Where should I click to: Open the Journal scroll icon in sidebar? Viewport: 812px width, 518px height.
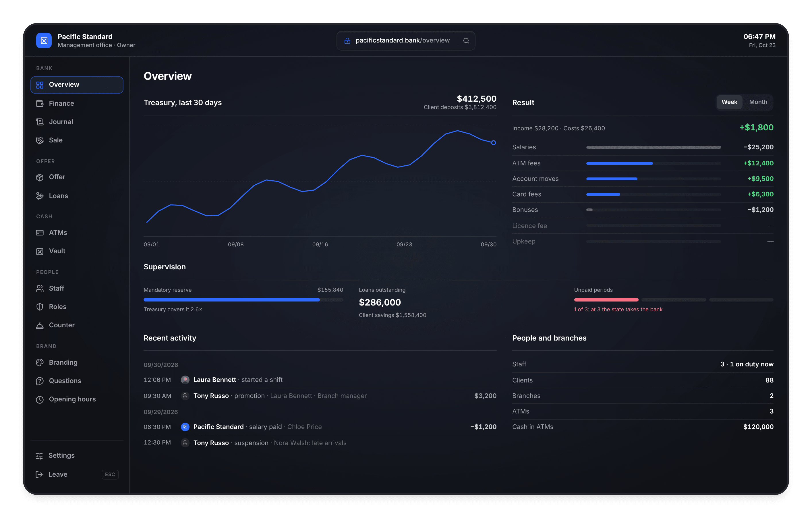coord(40,122)
